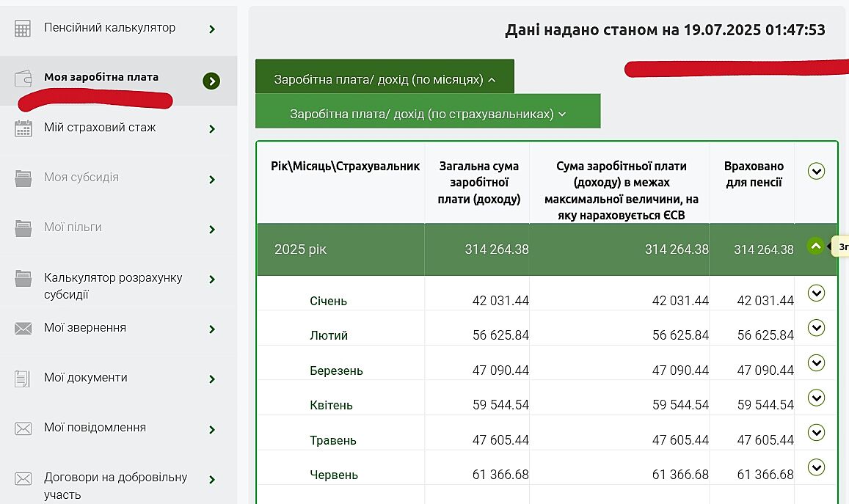This screenshot has width=849, height=504.
Task: Switch to Заробітна плата по страхувальниках tab
Action: click(428, 114)
